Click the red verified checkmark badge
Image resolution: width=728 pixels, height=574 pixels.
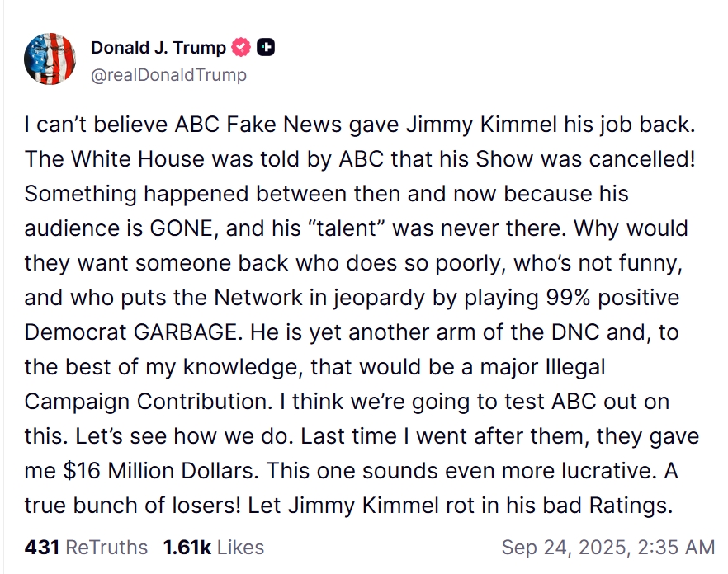pos(241,47)
